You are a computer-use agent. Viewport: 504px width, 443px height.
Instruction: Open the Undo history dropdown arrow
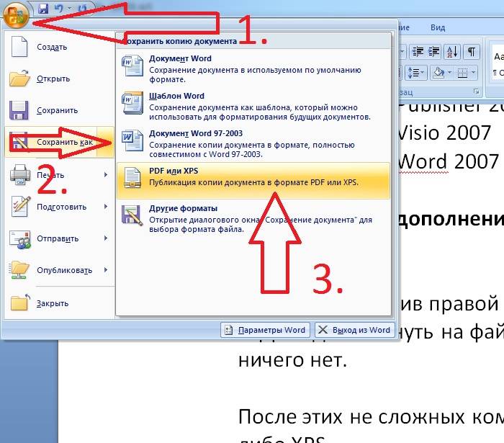(69, 9)
